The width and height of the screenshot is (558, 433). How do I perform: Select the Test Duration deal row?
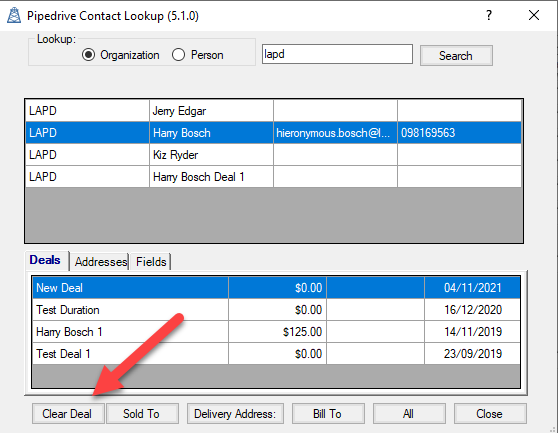pyautogui.click(x=276, y=310)
